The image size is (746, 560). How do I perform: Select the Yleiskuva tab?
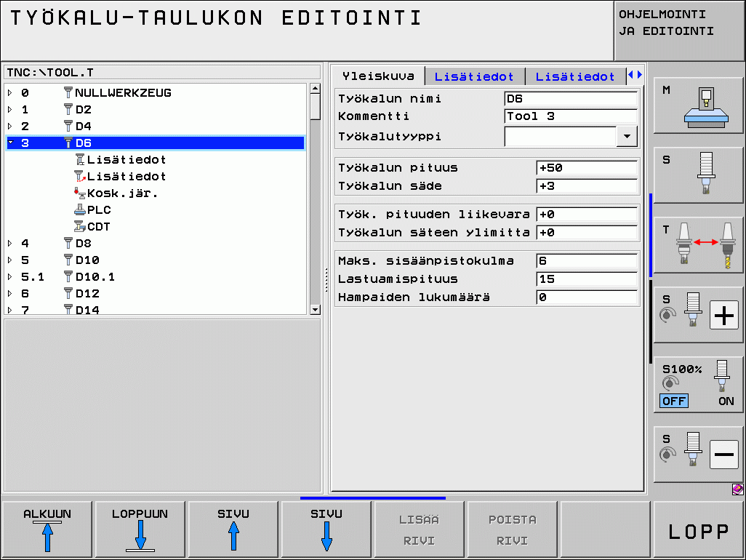(x=378, y=76)
